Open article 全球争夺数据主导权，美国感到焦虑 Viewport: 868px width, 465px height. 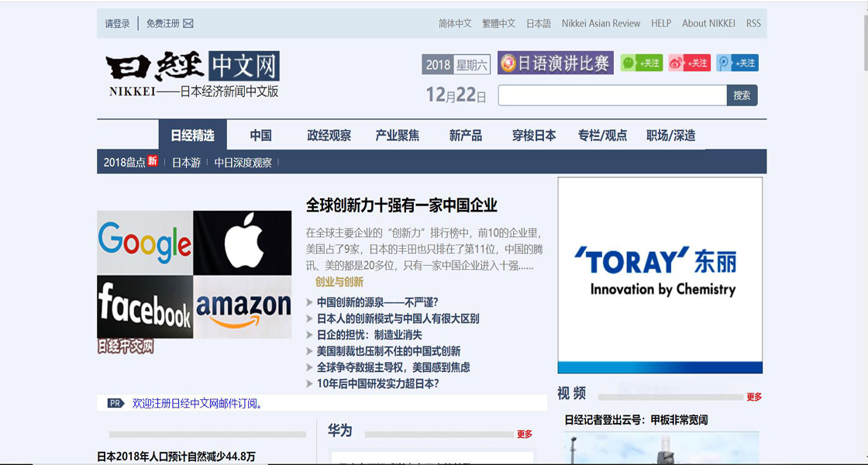coord(394,367)
